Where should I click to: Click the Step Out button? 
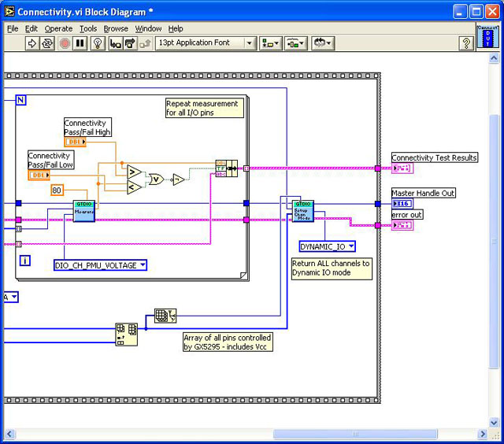pyautogui.click(x=145, y=43)
